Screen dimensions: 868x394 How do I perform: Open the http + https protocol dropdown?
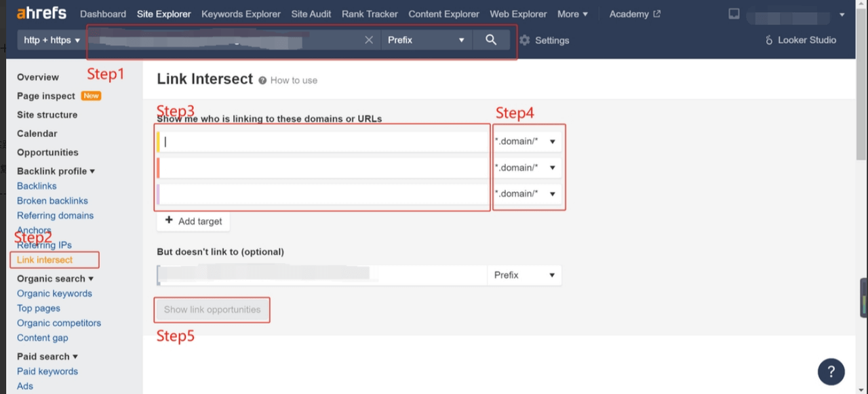coord(52,40)
